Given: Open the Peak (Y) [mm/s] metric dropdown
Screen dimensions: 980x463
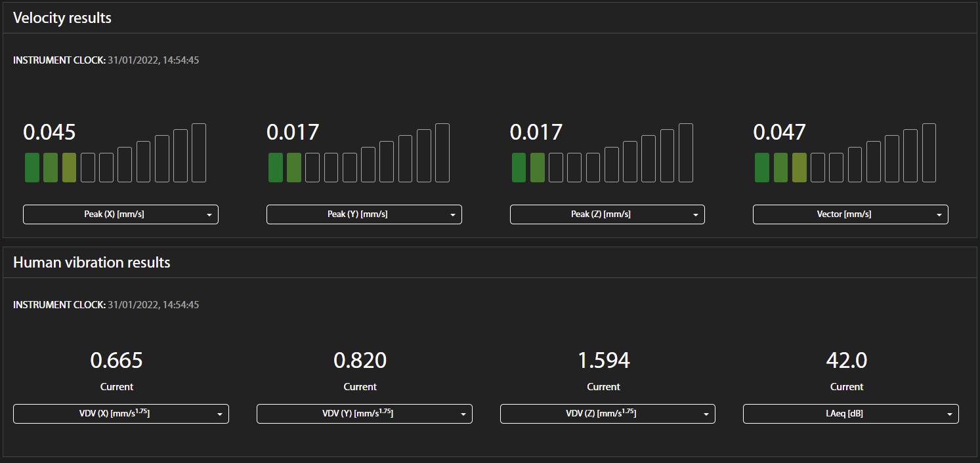Looking at the screenshot, I should pos(364,214).
